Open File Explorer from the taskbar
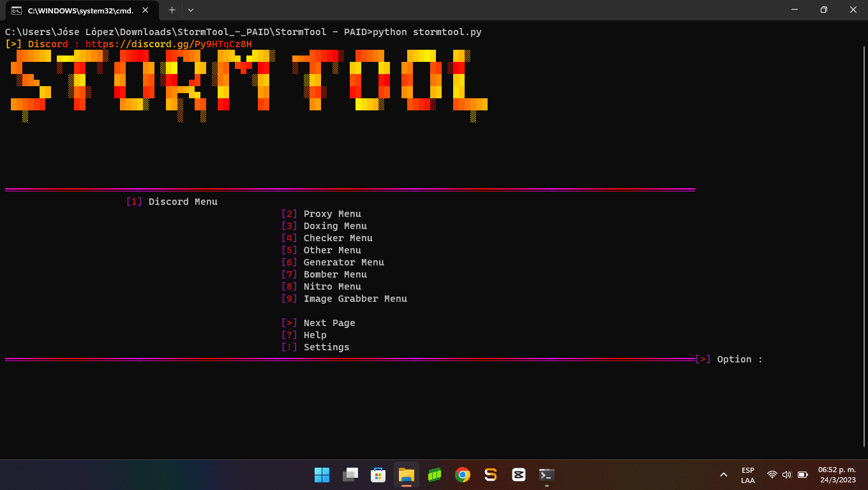Screen dimensions: 868x490 (407, 475)
